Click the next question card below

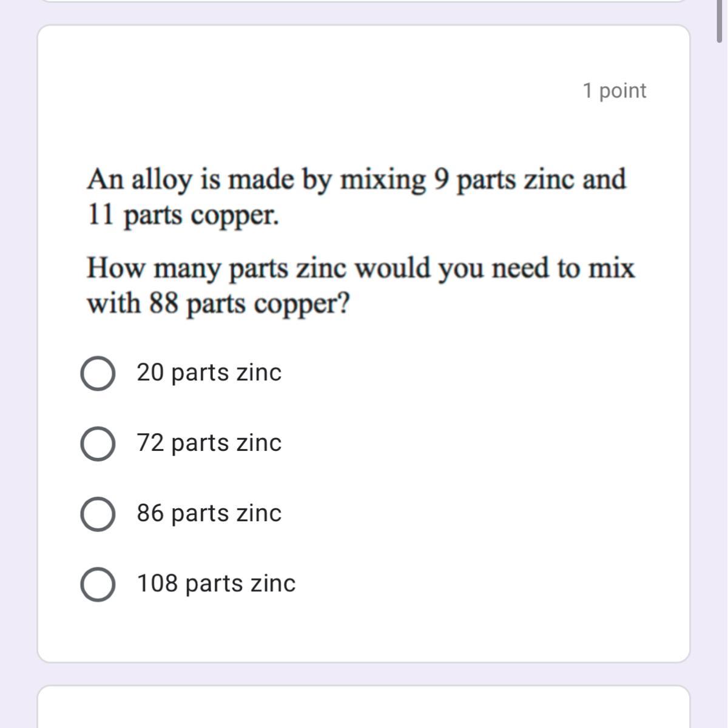(x=364, y=709)
